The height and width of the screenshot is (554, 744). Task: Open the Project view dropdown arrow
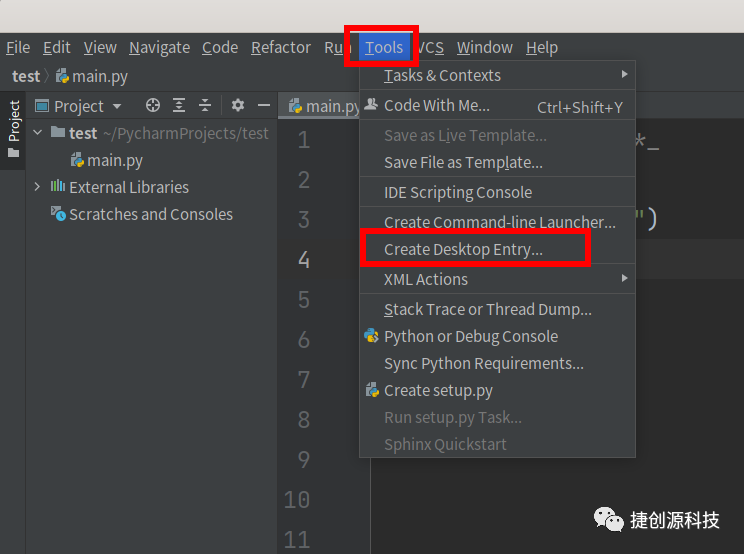(117, 106)
